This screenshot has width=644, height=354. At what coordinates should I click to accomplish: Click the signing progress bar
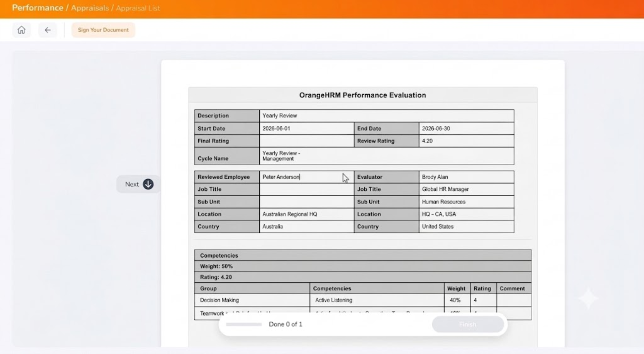244,324
